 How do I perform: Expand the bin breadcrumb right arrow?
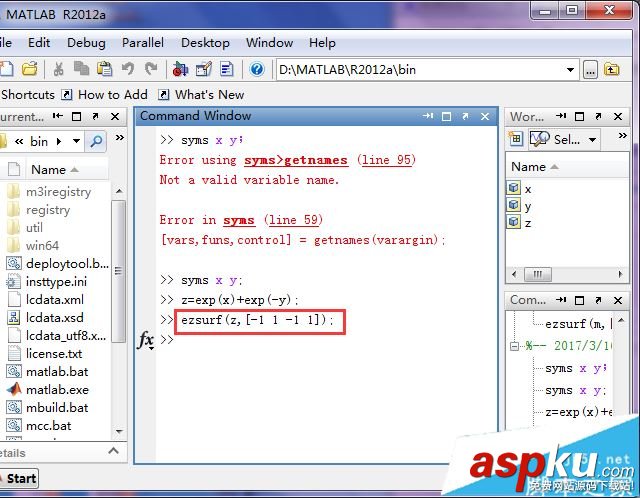(59, 142)
